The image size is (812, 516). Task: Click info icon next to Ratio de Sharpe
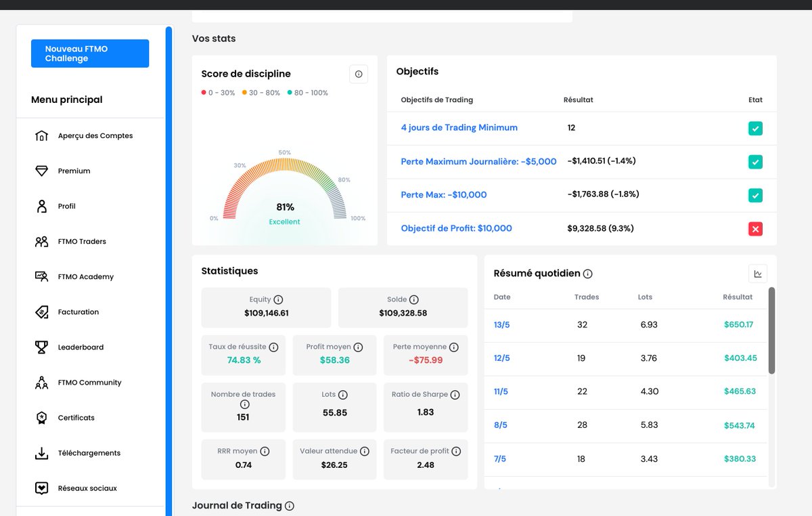point(455,395)
